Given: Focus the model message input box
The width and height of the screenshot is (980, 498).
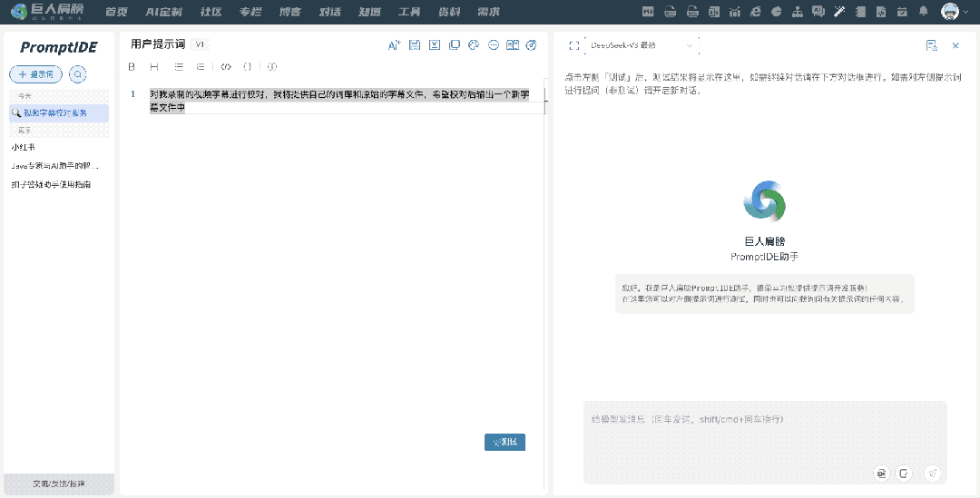Looking at the screenshot, I should point(765,443).
